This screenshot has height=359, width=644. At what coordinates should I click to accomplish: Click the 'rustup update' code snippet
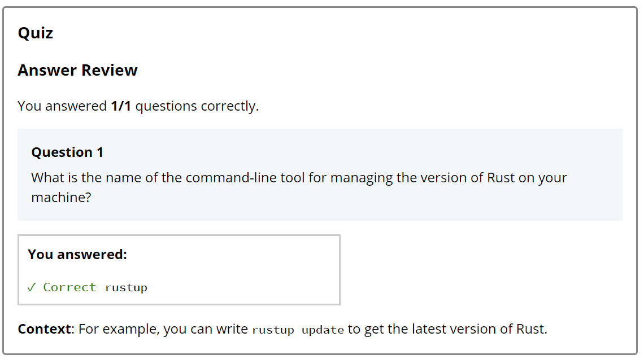click(x=298, y=330)
